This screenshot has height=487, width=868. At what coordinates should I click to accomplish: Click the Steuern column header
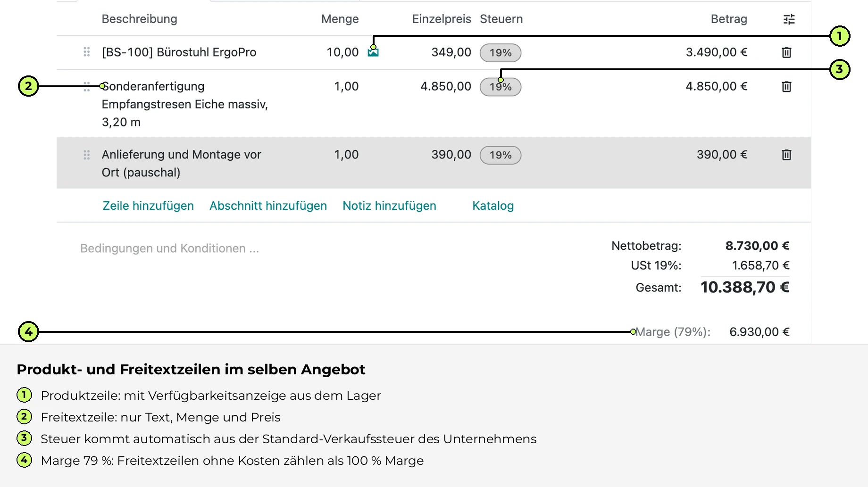tap(501, 19)
